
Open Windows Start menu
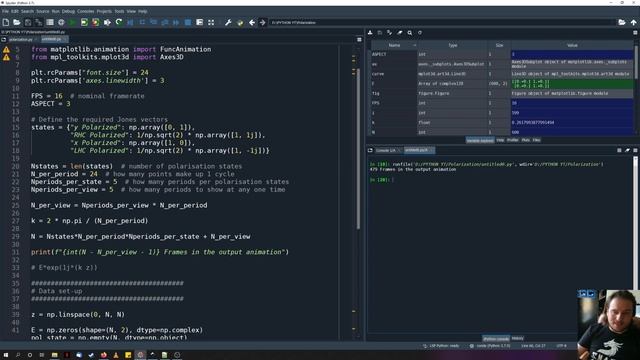[x=6, y=355]
